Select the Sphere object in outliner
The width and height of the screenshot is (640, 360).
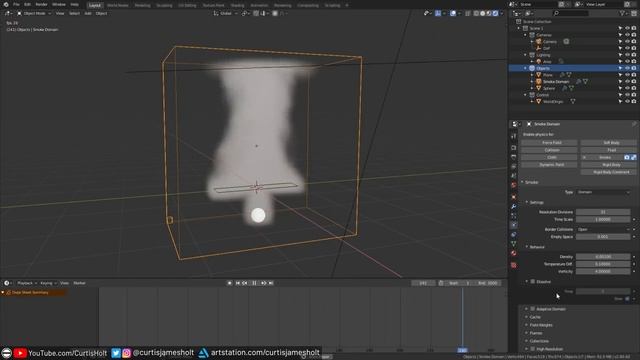coord(549,89)
